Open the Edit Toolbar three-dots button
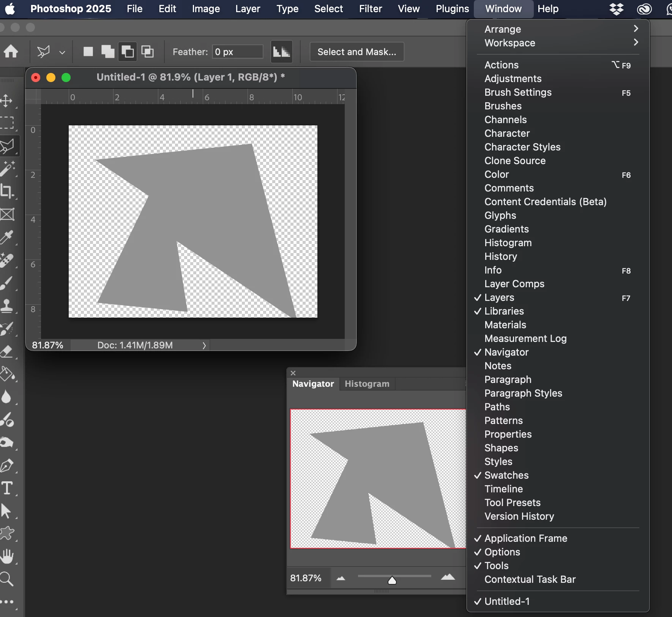 pos(7,602)
